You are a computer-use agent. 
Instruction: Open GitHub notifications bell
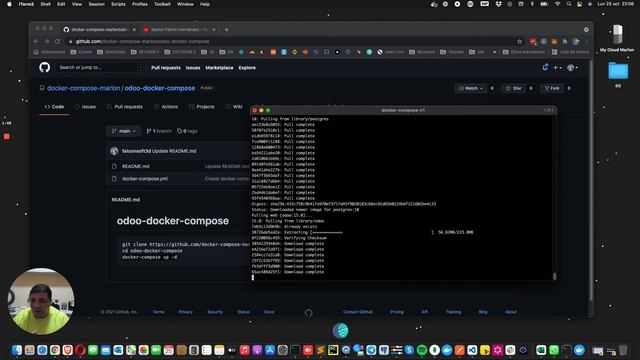coord(545,67)
